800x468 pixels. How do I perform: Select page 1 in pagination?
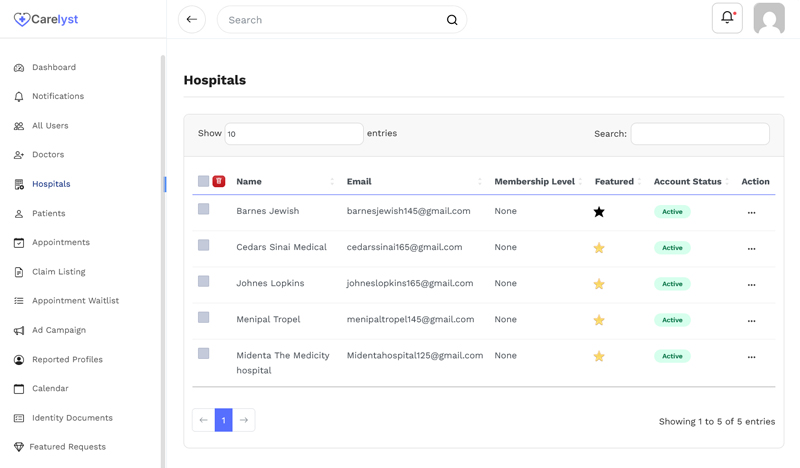click(x=223, y=420)
